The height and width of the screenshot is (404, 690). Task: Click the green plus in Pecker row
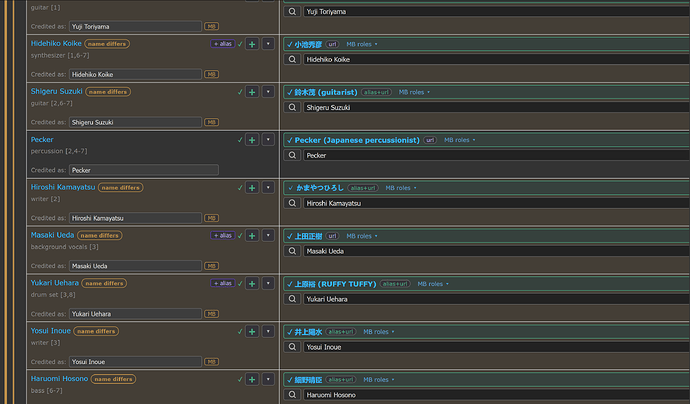click(x=252, y=140)
